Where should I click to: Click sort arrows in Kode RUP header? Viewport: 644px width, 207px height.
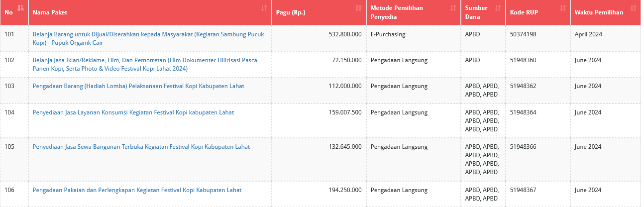(562, 8)
